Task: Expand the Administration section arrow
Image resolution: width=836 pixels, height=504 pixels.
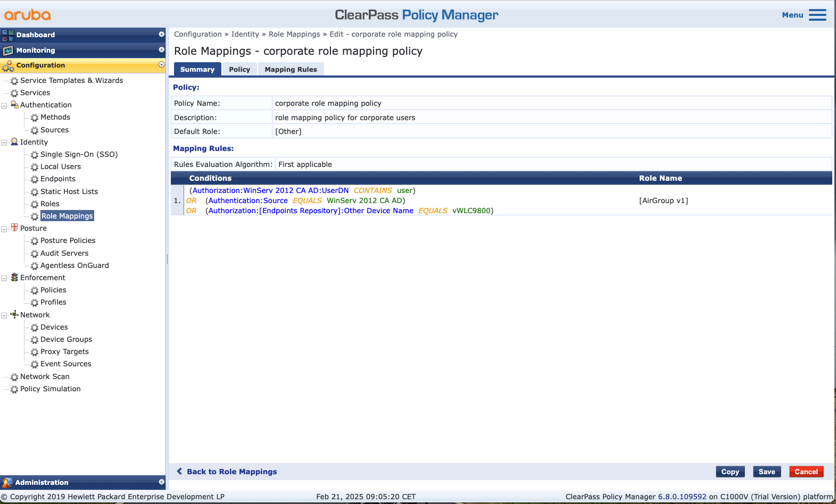Action: coord(161,482)
